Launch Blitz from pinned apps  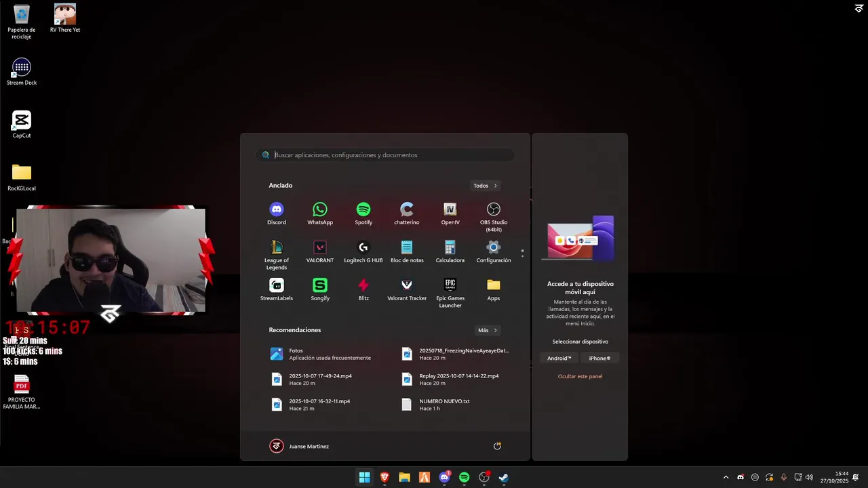(x=363, y=289)
